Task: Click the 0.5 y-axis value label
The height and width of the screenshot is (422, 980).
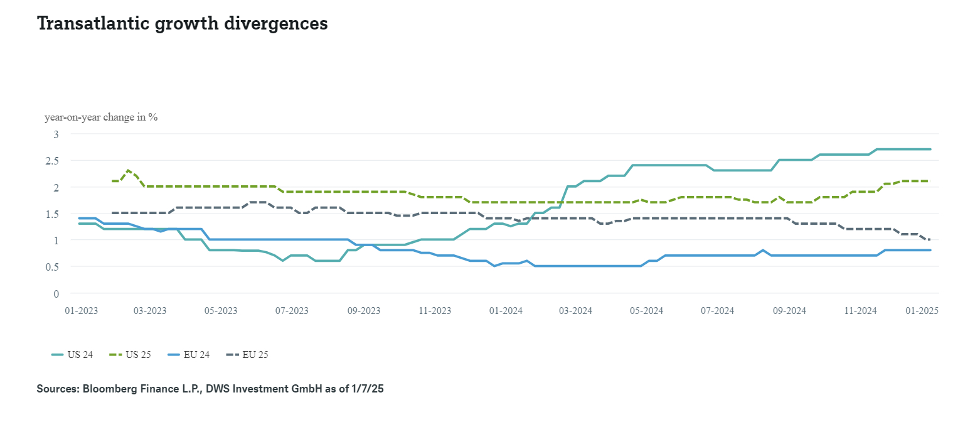Action: tap(52, 267)
